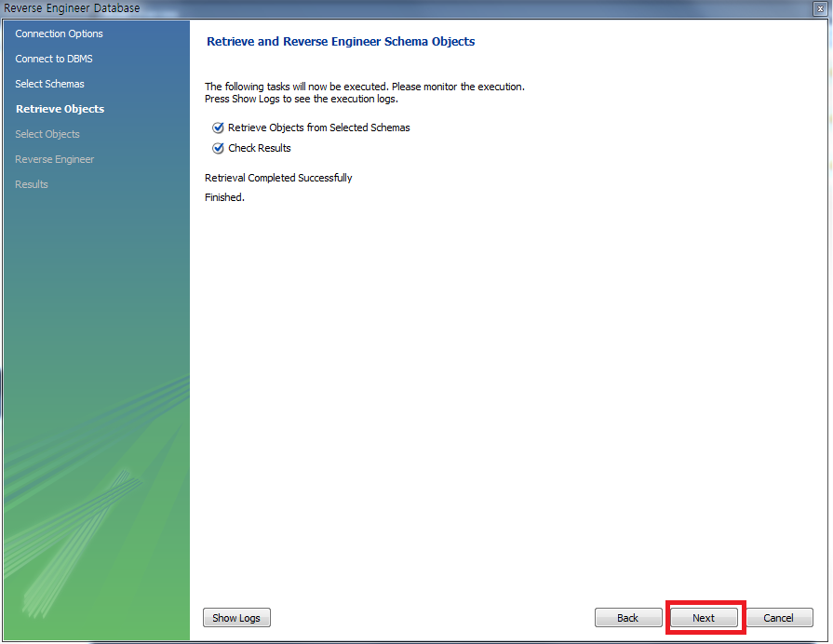This screenshot has width=833, height=644.
Task: Select the Connection Options step
Action: [x=59, y=34]
